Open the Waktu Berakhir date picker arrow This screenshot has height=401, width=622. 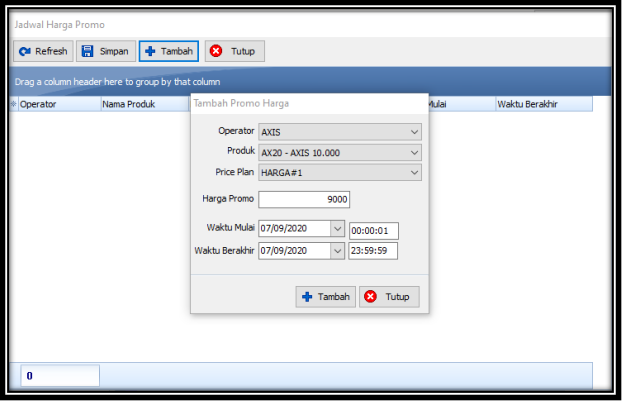[x=336, y=250]
